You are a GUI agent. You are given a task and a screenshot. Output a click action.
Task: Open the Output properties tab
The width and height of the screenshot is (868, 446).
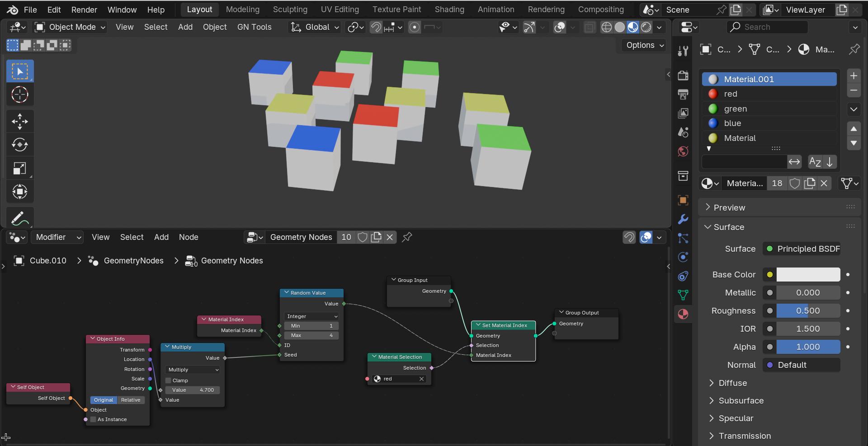click(x=683, y=94)
